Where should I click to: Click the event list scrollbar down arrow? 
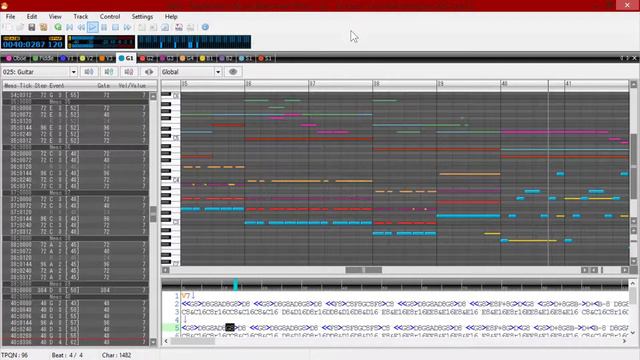(153, 342)
